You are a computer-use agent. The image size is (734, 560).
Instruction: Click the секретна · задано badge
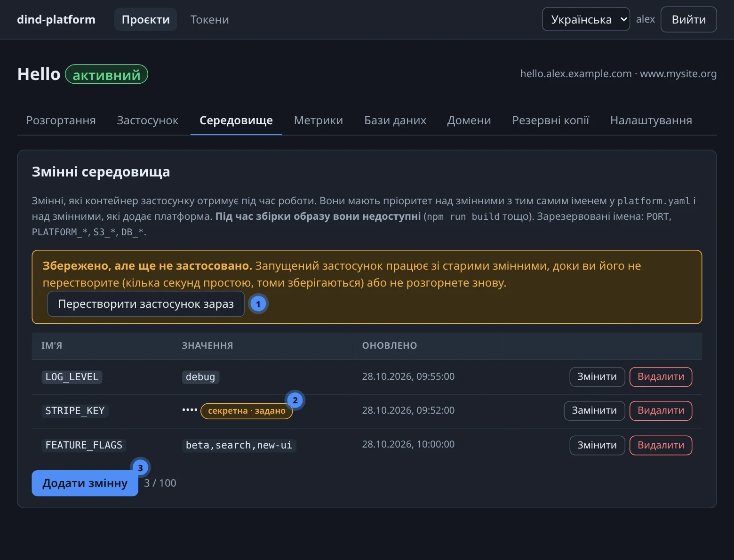click(247, 411)
